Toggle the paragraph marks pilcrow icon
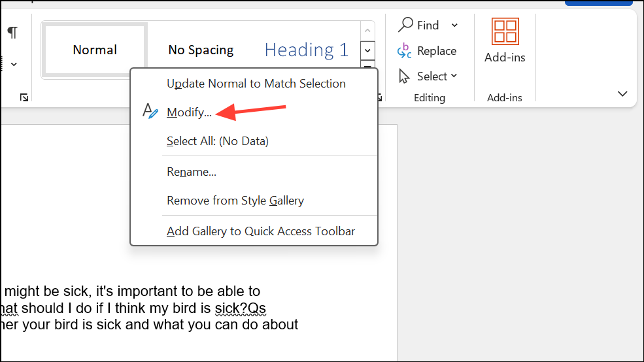The height and width of the screenshot is (362, 644). (x=12, y=33)
